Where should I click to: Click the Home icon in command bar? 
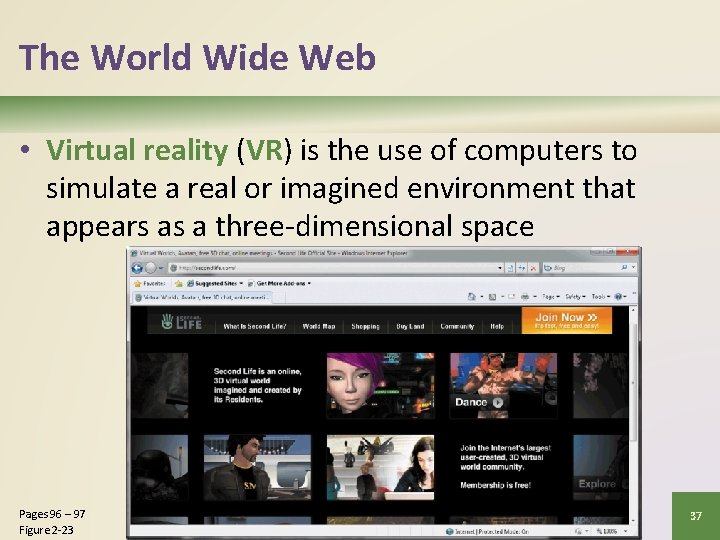point(472,297)
